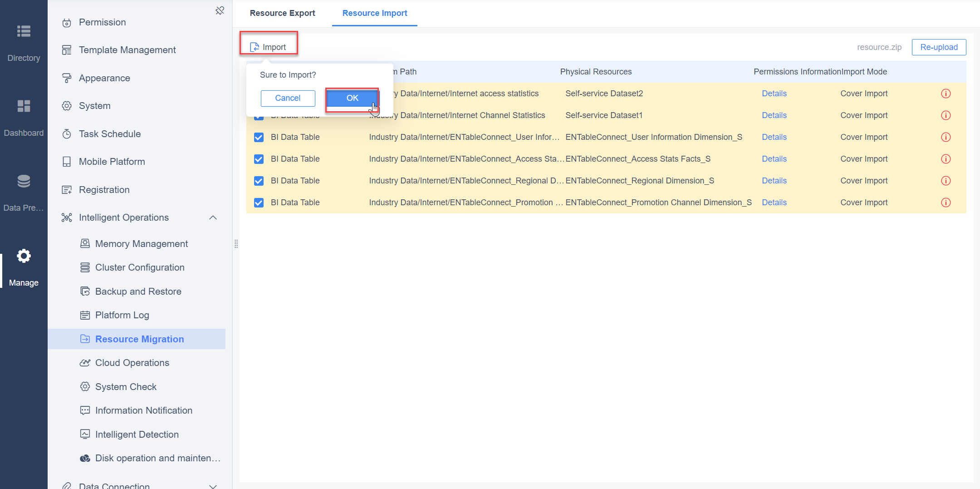Confirm the import with OK
The width and height of the screenshot is (980, 489).
pos(352,98)
